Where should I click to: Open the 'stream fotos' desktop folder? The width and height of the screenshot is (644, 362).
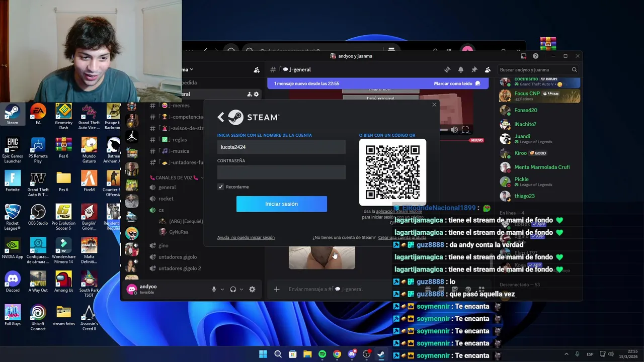63,316
